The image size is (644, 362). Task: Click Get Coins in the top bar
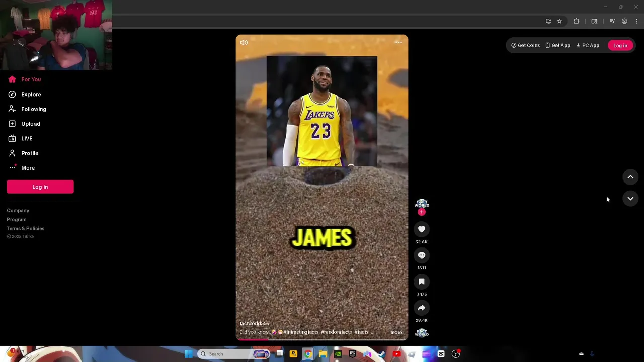point(525,45)
